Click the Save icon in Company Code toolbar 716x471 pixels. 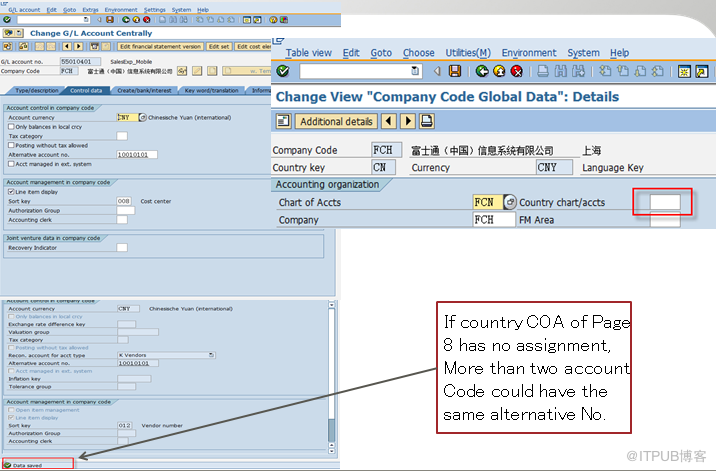tap(455, 71)
